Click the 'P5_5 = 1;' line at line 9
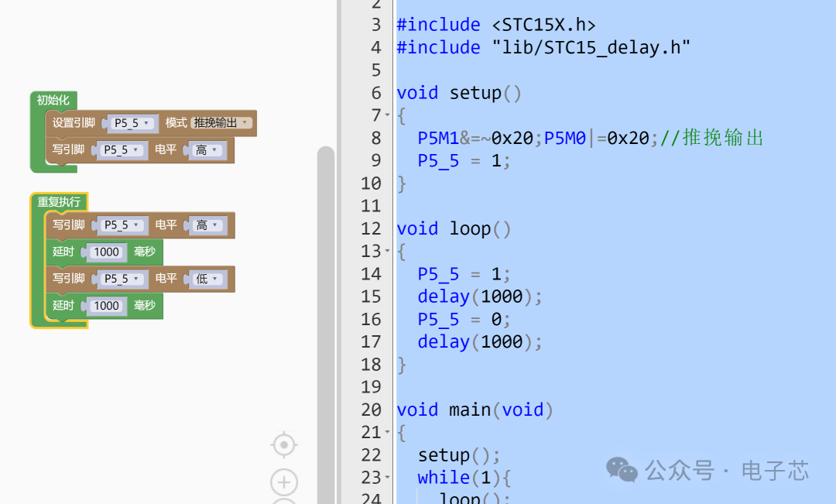Image resolution: width=836 pixels, height=504 pixels. pyautogui.click(x=464, y=160)
